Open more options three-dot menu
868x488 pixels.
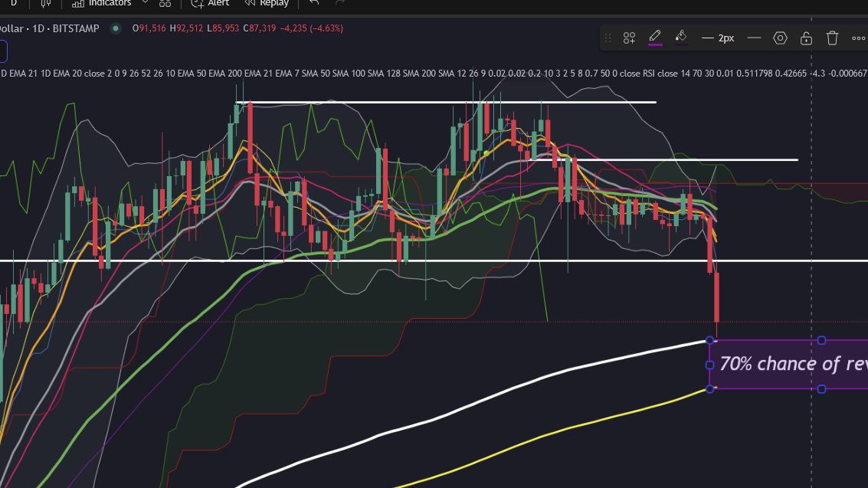click(858, 38)
